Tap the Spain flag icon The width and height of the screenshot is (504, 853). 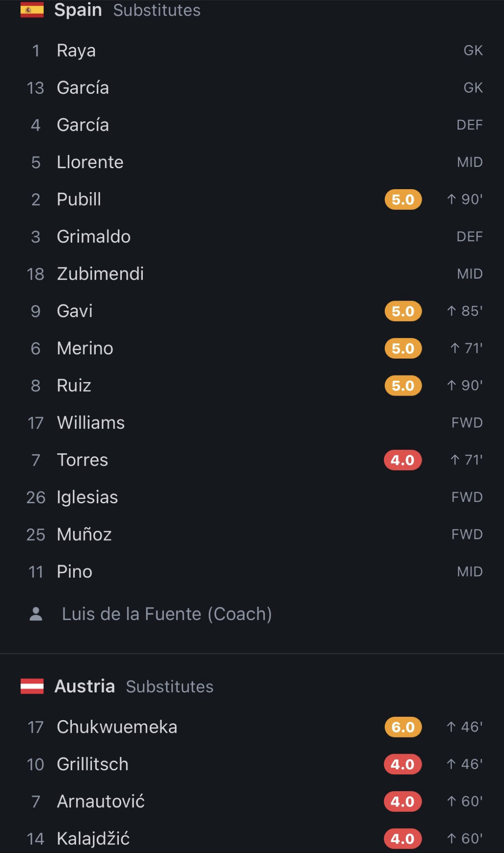click(32, 10)
